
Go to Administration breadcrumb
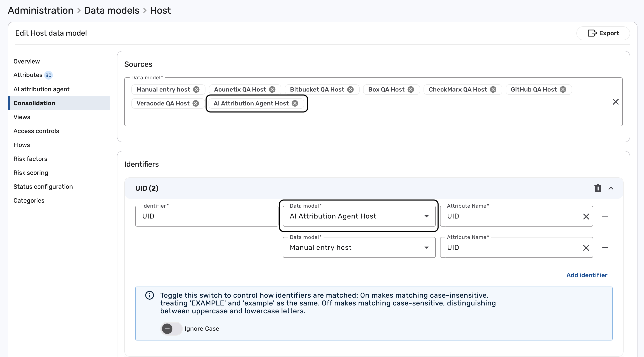pos(41,10)
